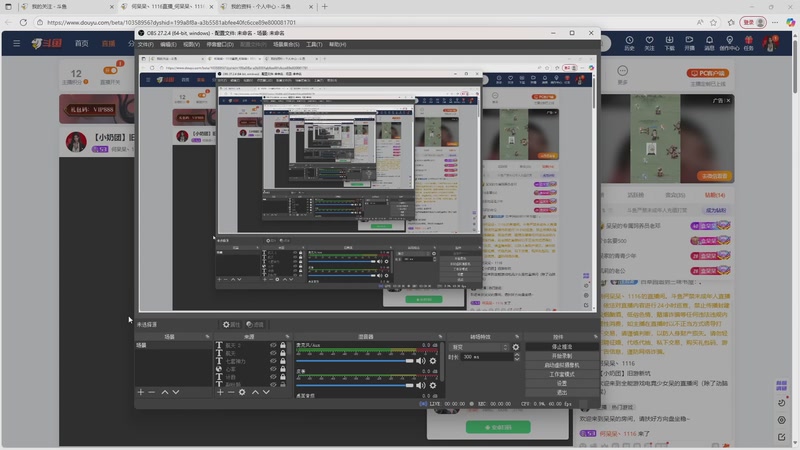
Task: Remove selected scene with minus icon
Action: point(152,392)
